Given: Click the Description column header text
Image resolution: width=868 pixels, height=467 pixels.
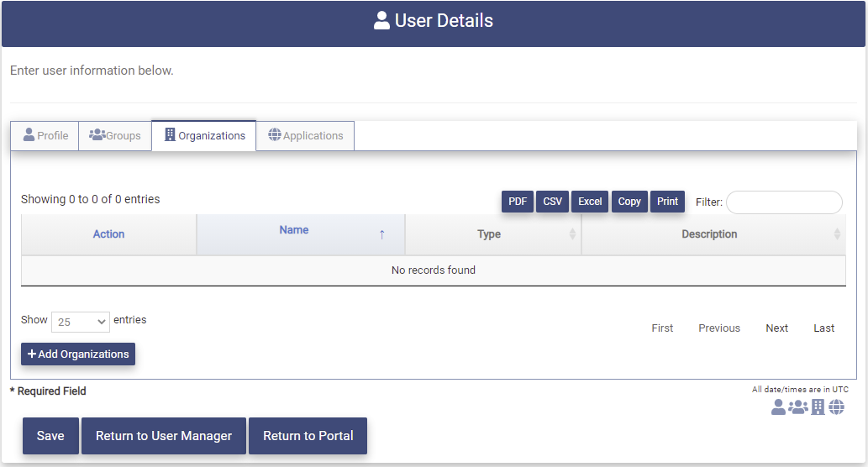Looking at the screenshot, I should pos(709,234).
